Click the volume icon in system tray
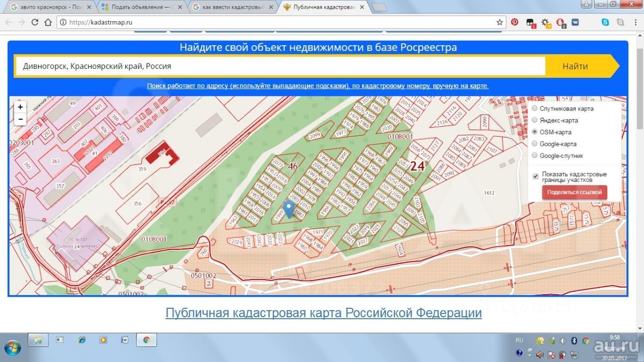The image size is (644, 362). tap(562, 340)
